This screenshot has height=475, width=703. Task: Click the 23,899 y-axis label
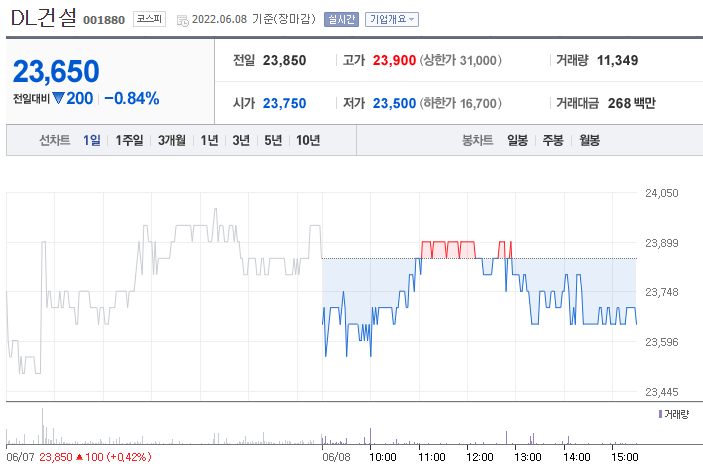point(661,243)
